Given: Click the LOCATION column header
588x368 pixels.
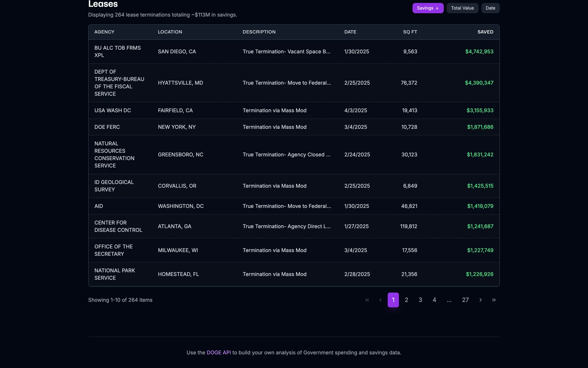Looking at the screenshot, I should [170, 32].
